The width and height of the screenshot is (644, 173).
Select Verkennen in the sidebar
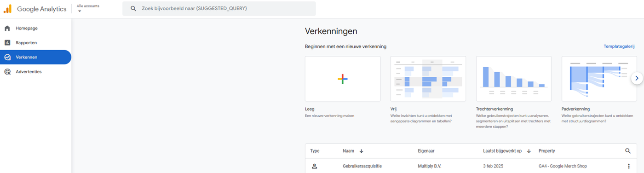click(35, 57)
